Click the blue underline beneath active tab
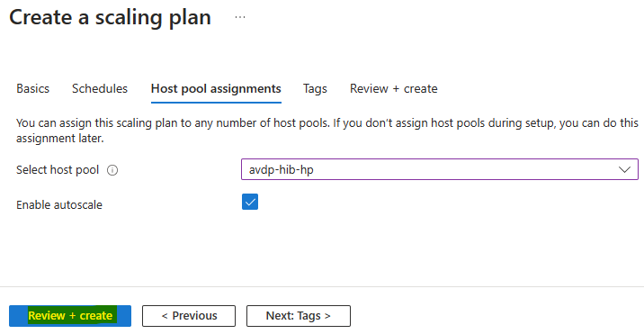644x334 pixels. 216,102
